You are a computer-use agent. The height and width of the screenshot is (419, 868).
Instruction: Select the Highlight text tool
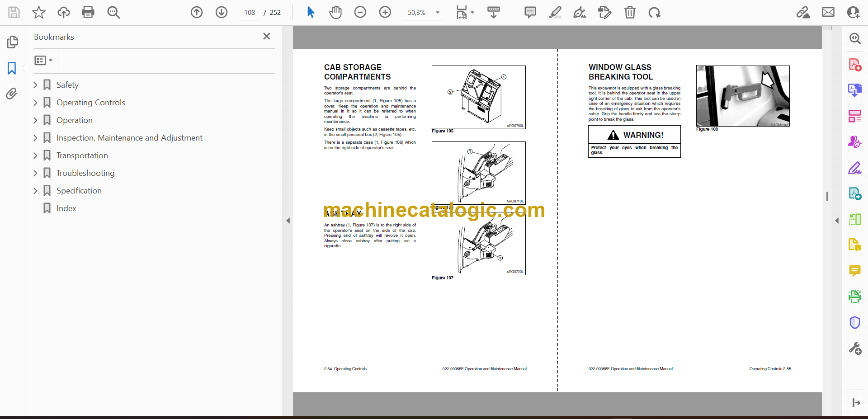(555, 12)
